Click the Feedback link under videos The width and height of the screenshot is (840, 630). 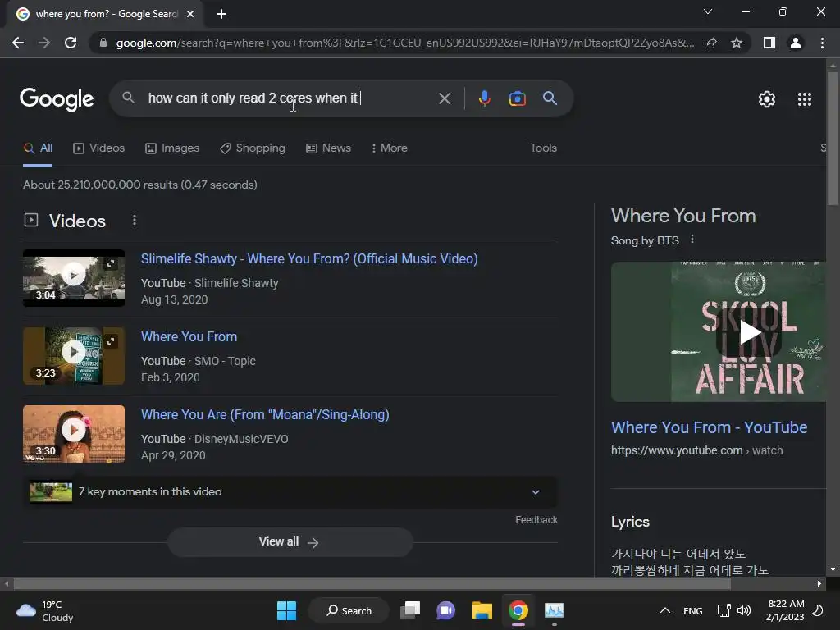(x=536, y=520)
